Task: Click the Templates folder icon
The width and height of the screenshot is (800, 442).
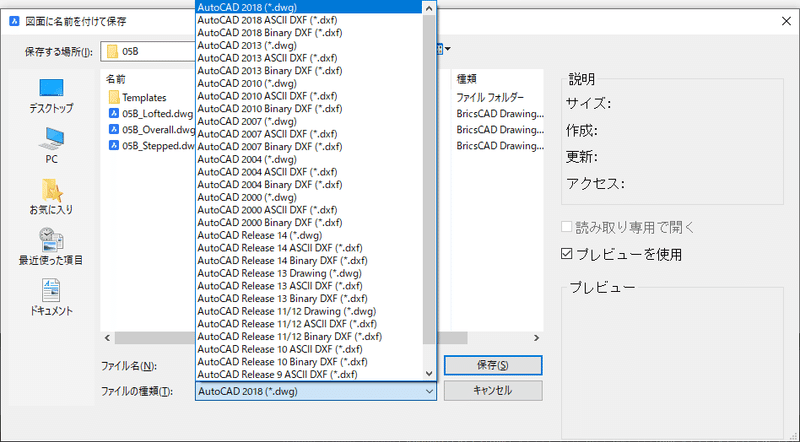Action: [x=114, y=97]
